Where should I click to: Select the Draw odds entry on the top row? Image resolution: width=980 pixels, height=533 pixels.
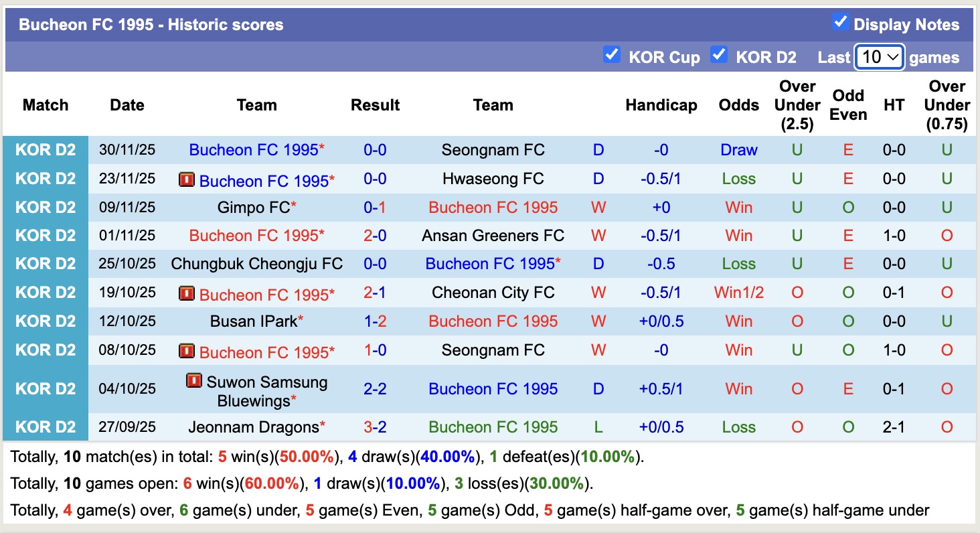[738, 149]
